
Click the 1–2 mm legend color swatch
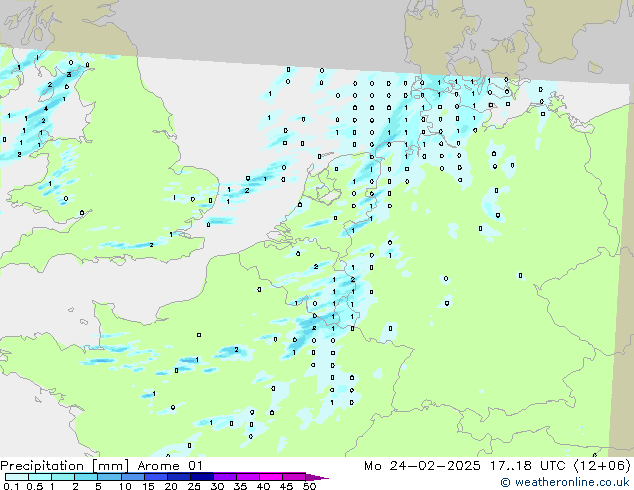[63, 477]
